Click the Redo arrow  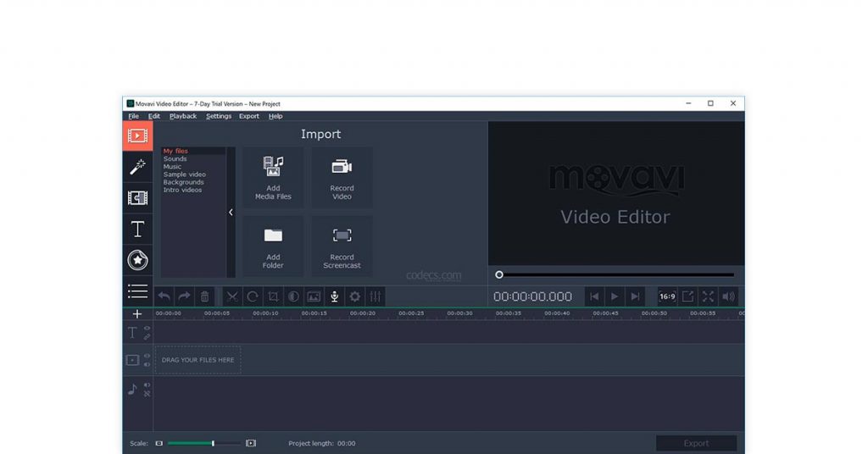pyautogui.click(x=184, y=296)
